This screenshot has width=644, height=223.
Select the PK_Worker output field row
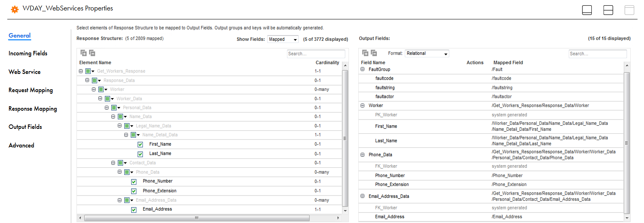(x=491, y=115)
